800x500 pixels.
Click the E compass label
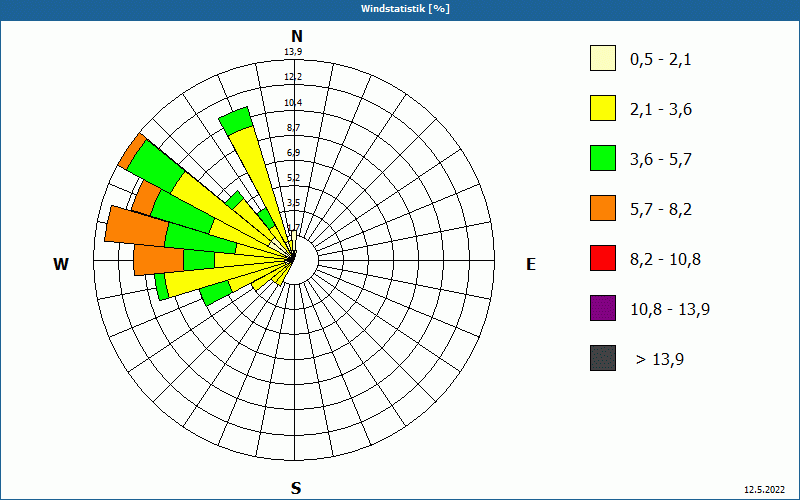pyautogui.click(x=531, y=264)
